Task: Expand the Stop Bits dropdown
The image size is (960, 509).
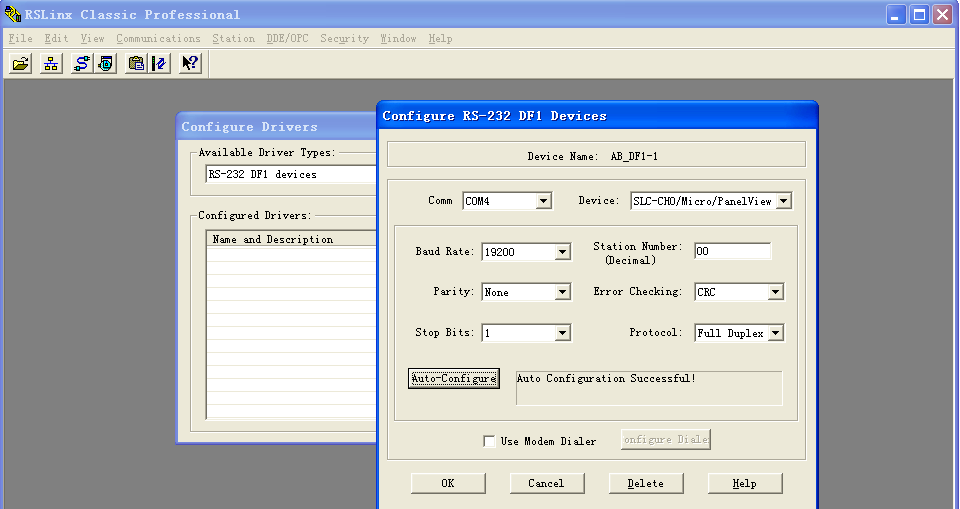Action: (562, 333)
